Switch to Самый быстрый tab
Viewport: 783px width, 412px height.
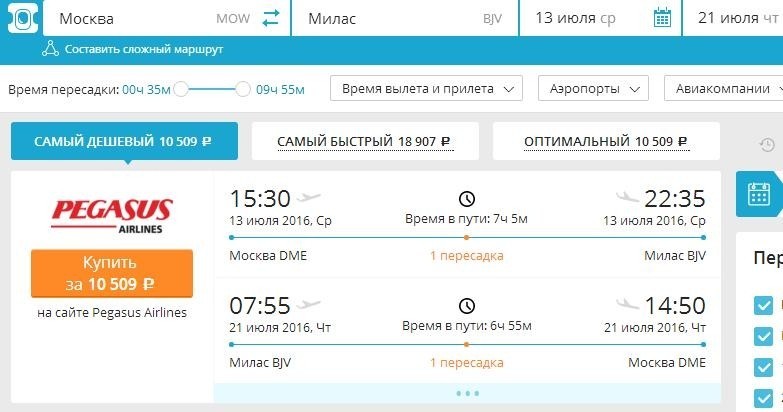point(365,141)
